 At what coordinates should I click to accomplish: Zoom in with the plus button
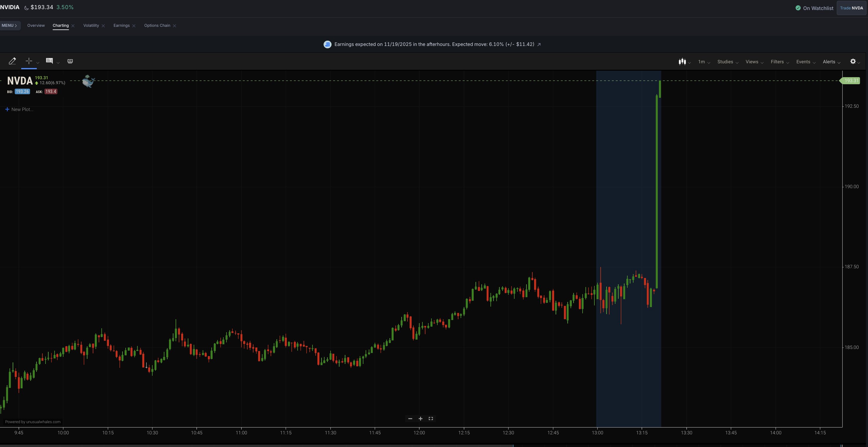point(420,419)
